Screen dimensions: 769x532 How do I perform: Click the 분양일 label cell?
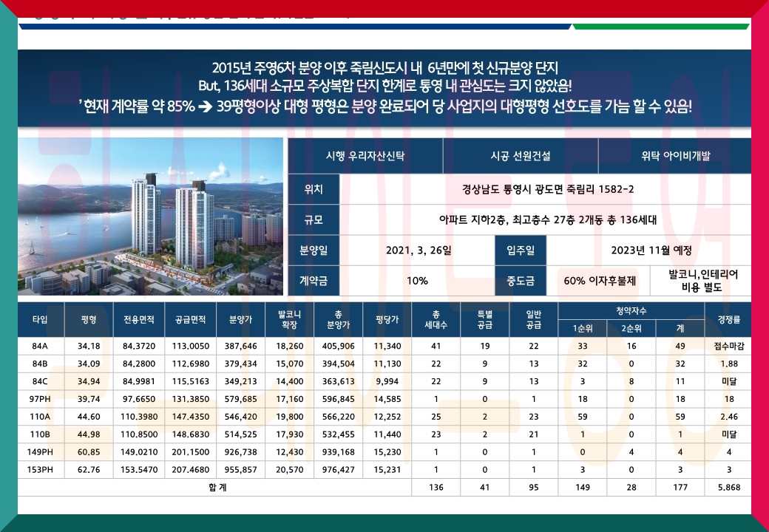pos(314,250)
